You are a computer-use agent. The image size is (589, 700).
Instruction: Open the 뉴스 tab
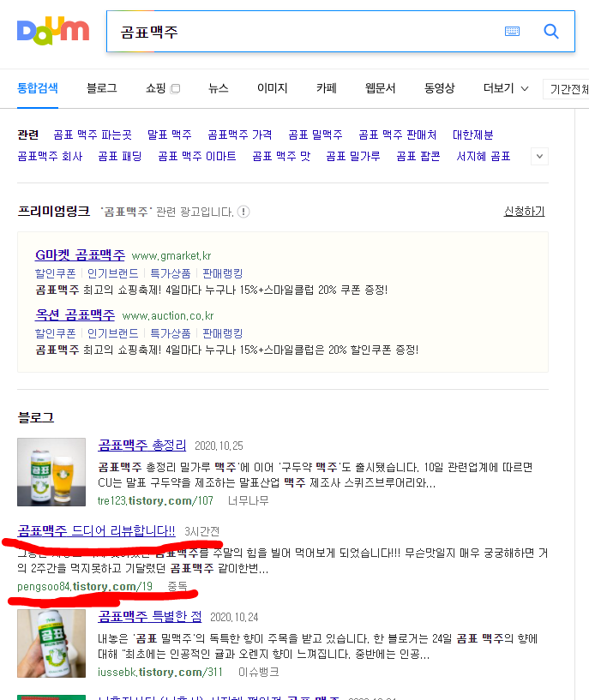point(219,88)
